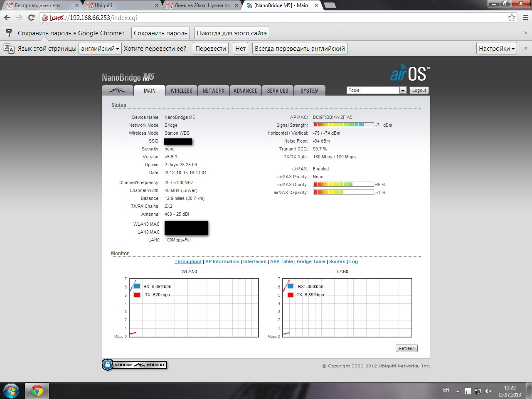Image resolution: width=532 pixels, height=399 pixels.
Task: Bookmark this page with the star icon
Action: pos(512,17)
